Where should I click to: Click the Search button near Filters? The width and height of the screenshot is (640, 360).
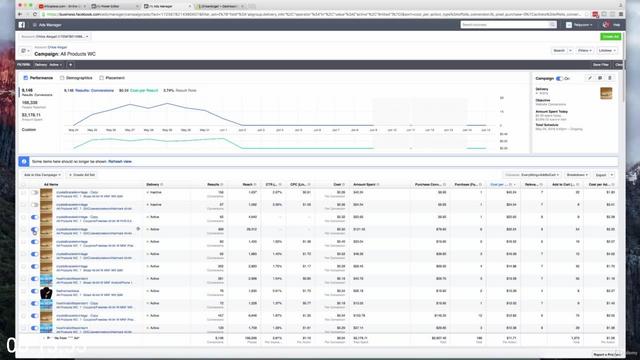tap(559, 51)
